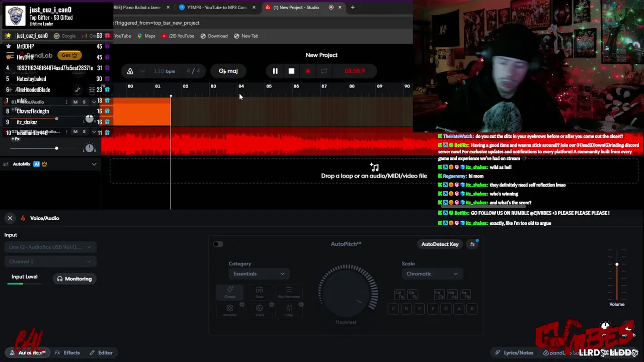Toggle Monitoring headphones button

pos(74,279)
